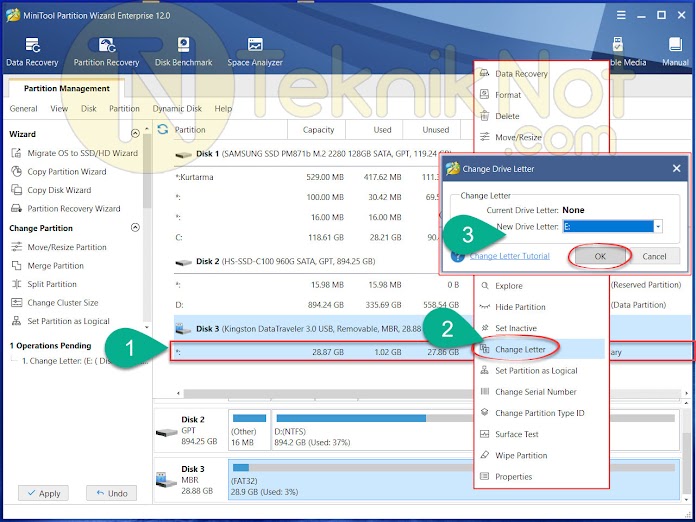The height and width of the screenshot is (522, 696).
Task: Choose Change Partition Type ID in context menu
Action: pyautogui.click(x=541, y=413)
